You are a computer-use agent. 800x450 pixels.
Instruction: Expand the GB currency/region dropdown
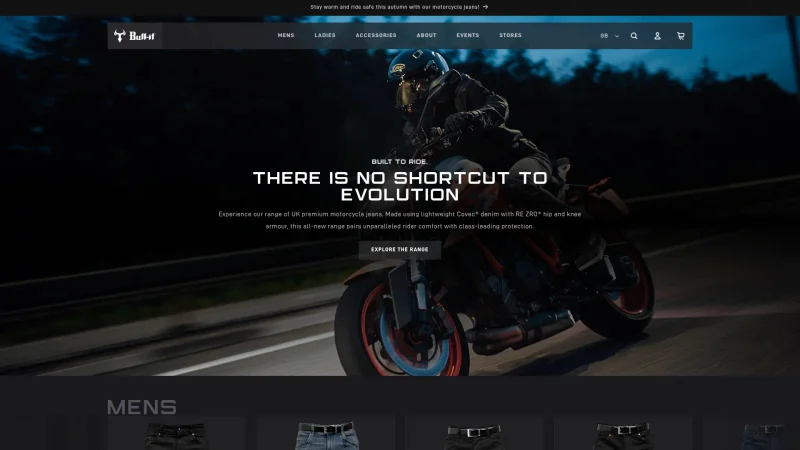(609, 36)
